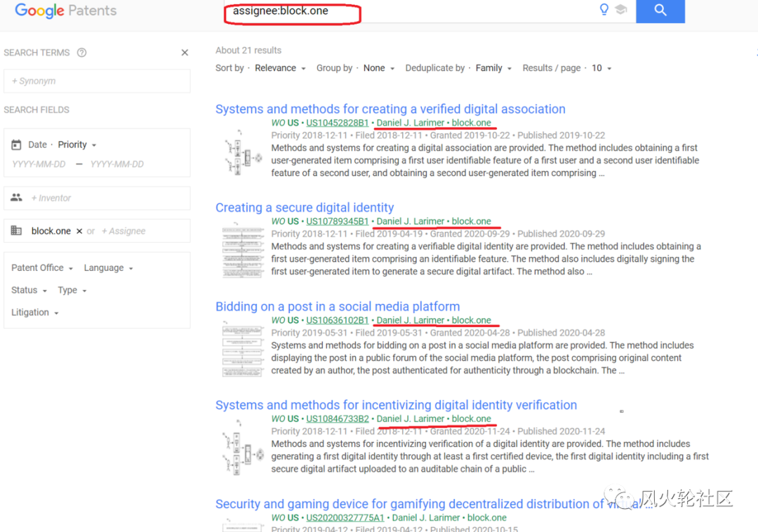
Task: Click the Search Terms help question icon
Action: pos(81,53)
